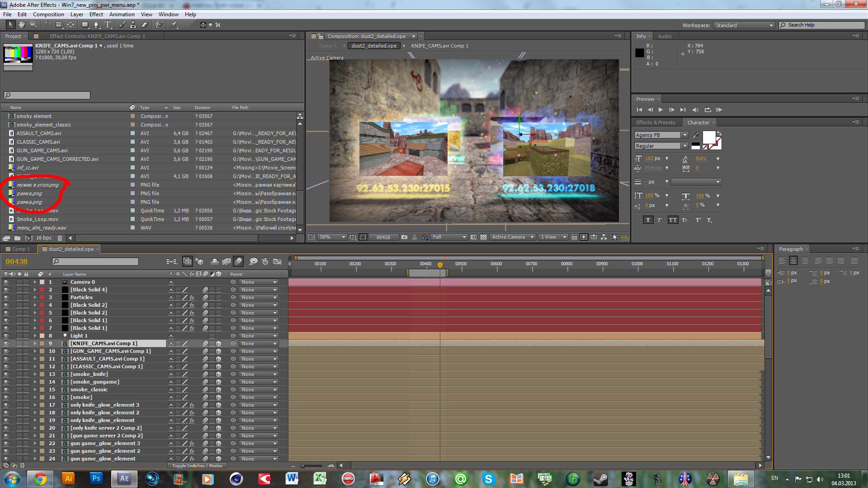Image resolution: width=868 pixels, height=488 pixels.
Task: Play the preview
Action: [x=660, y=110]
